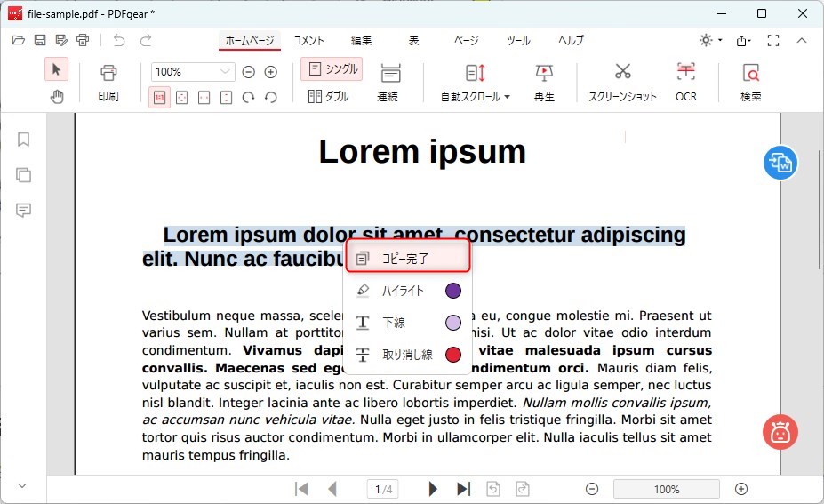Screen dimensions: 824x504
Task: Open the ページ tab
Action: pos(466,41)
